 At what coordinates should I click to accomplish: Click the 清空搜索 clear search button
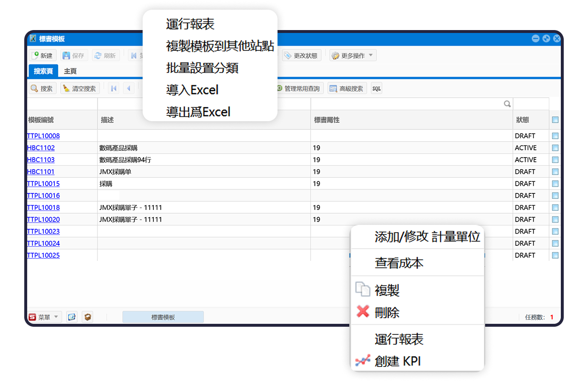80,89
